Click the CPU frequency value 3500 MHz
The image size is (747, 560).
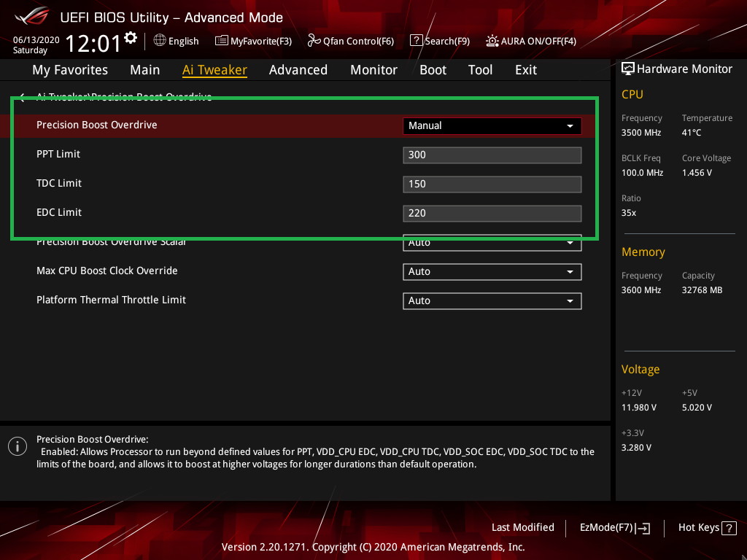point(641,133)
